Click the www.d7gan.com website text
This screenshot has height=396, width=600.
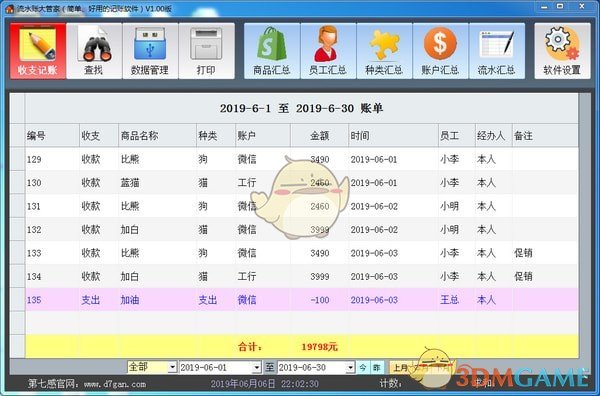pyautogui.click(x=114, y=384)
